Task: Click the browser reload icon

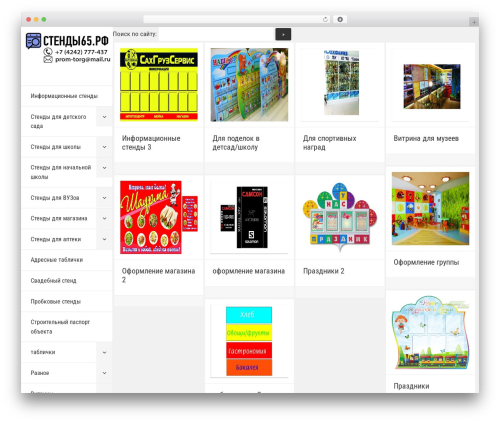Action: (x=325, y=19)
